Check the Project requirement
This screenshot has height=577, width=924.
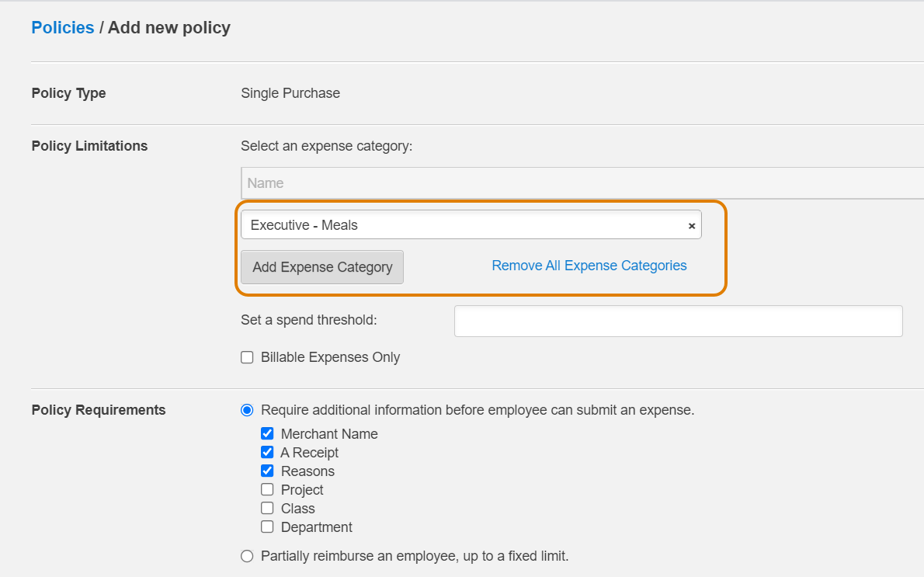pos(267,489)
